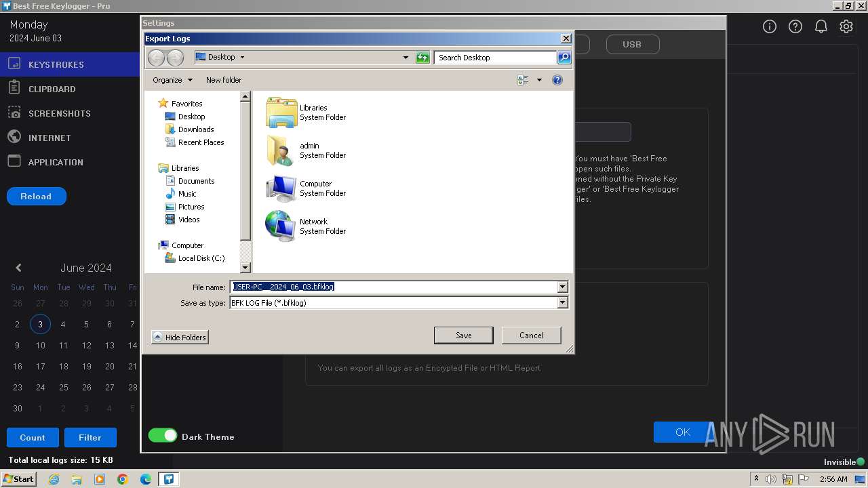Select the Libraries system folder icon
868x488 pixels.
pyautogui.click(x=281, y=113)
